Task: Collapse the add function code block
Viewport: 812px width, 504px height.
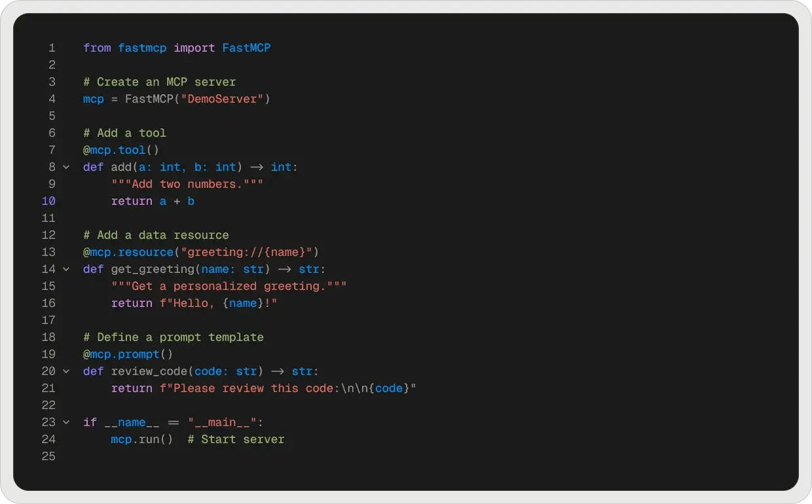Action: pos(65,167)
